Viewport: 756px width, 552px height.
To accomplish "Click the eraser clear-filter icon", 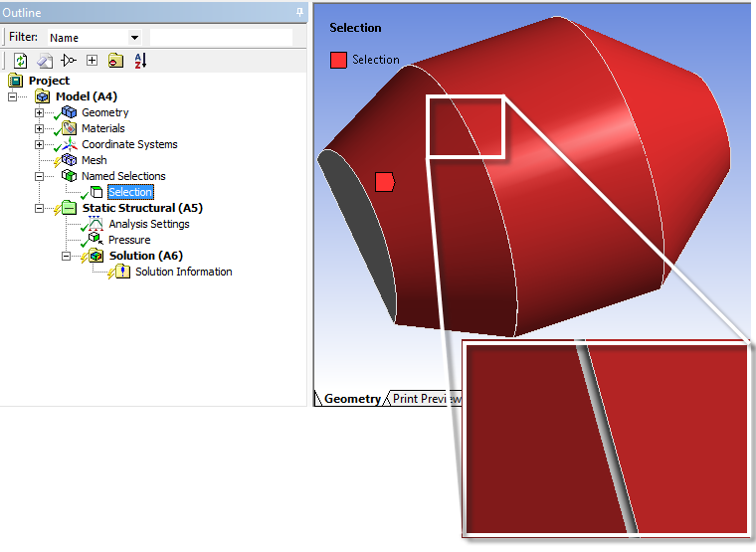I will [x=45, y=61].
